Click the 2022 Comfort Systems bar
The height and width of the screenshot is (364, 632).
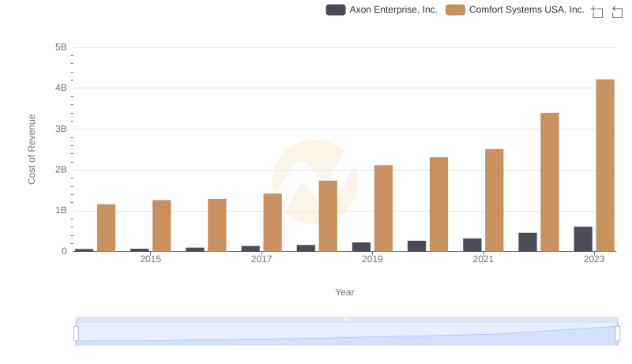coord(550,182)
